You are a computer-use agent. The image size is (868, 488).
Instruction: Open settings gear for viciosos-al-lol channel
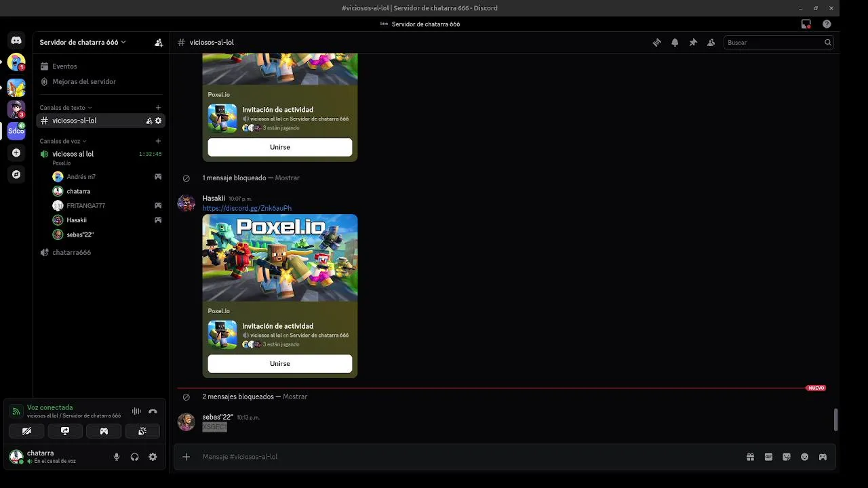tap(159, 121)
